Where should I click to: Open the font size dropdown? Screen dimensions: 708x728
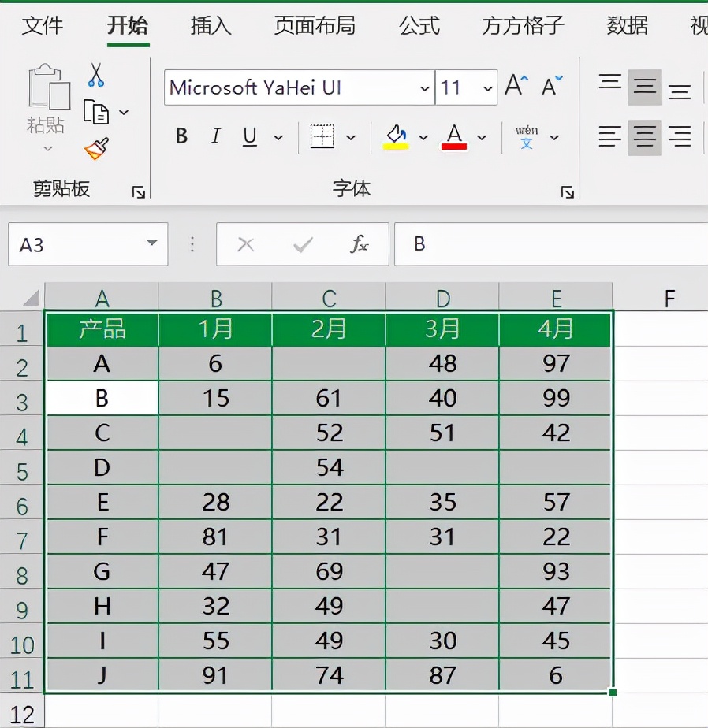click(x=486, y=87)
